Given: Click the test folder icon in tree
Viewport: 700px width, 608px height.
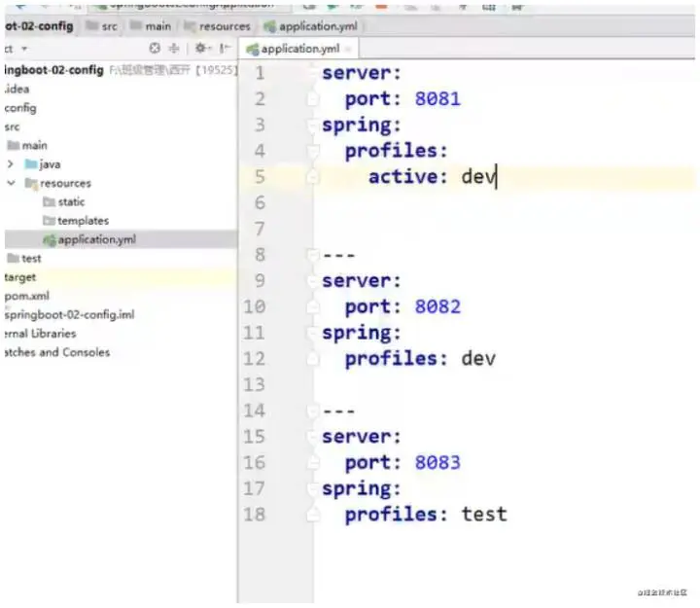Looking at the screenshot, I should [x=13, y=258].
